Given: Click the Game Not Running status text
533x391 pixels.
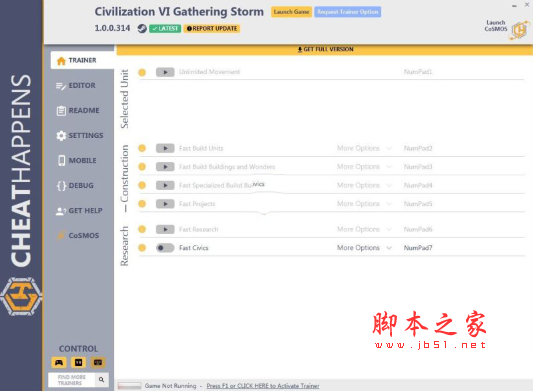Looking at the screenshot, I should tap(170, 386).
